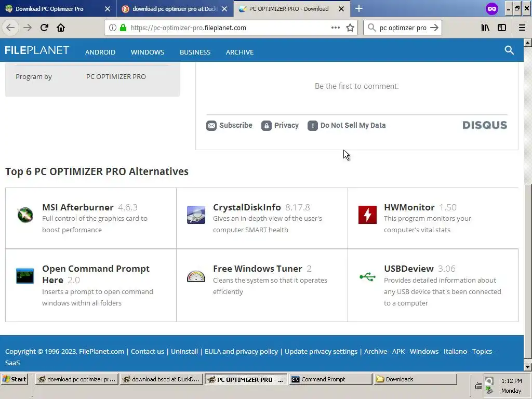Open the Windows Start menu

tap(14, 379)
